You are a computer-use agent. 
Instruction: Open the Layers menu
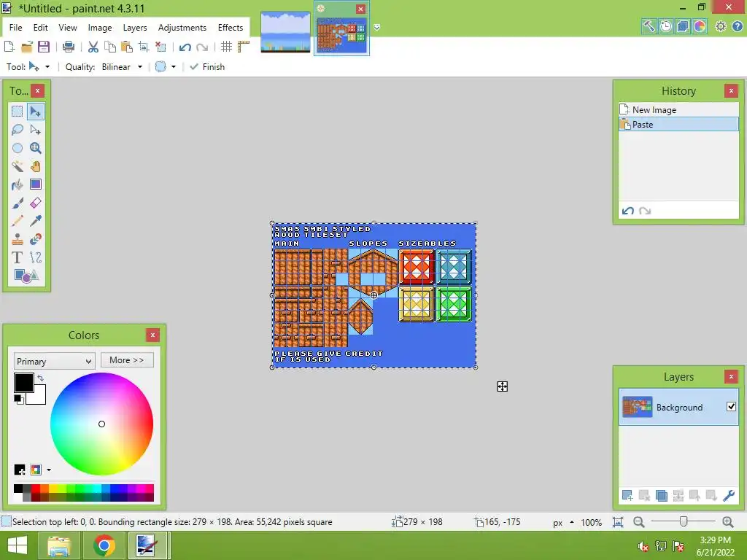pyautogui.click(x=135, y=28)
